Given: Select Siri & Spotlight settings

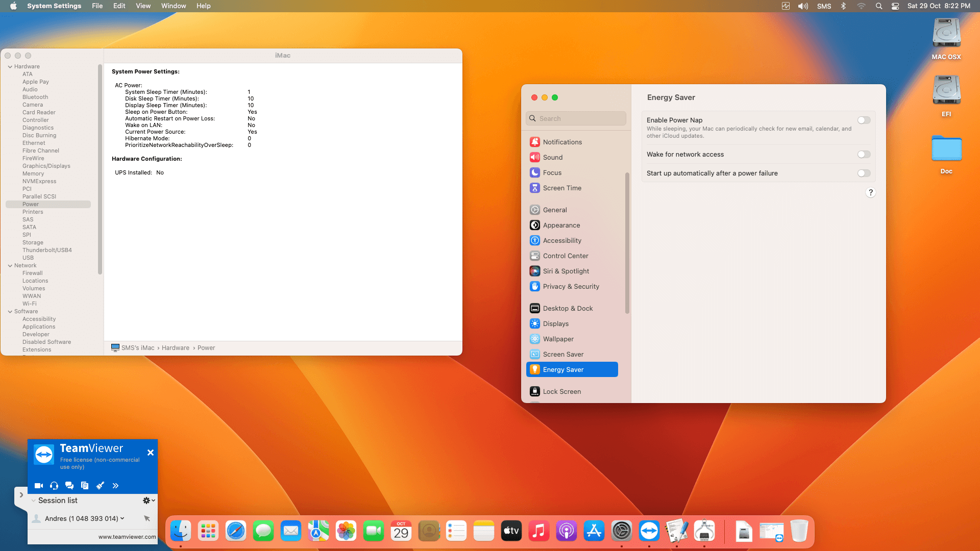Looking at the screenshot, I should coord(572,271).
